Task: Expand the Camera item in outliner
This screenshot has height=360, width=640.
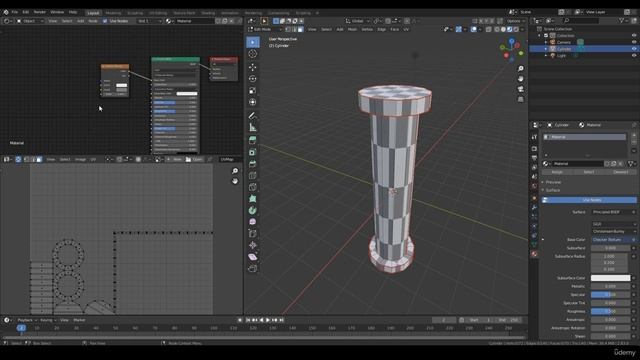Action: (546, 42)
